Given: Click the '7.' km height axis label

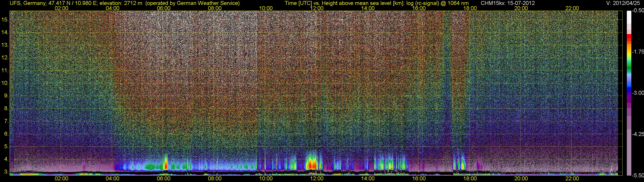Looking at the screenshot, I should pyautogui.click(x=6, y=121).
